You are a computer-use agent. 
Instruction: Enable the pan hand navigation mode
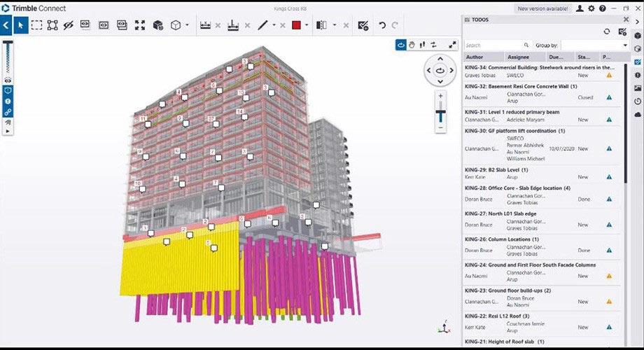(413, 45)
